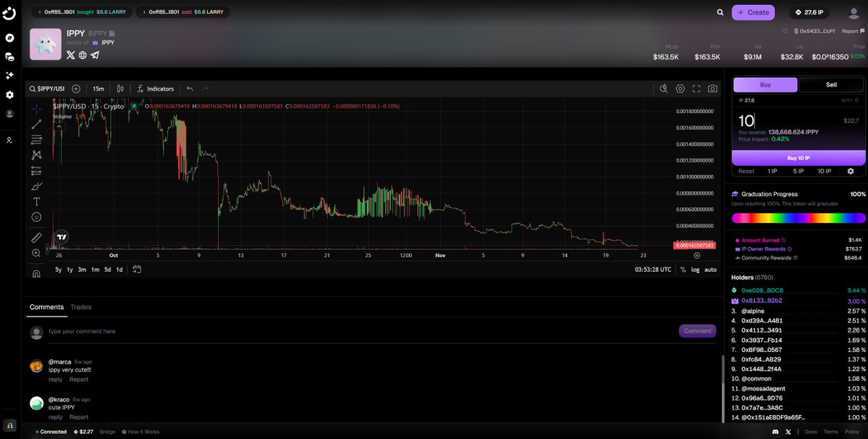Open compare symbol menu via plus icon
Image resolution: width=868 pixels, height=439 pixels.
click(x=77, y=88)
